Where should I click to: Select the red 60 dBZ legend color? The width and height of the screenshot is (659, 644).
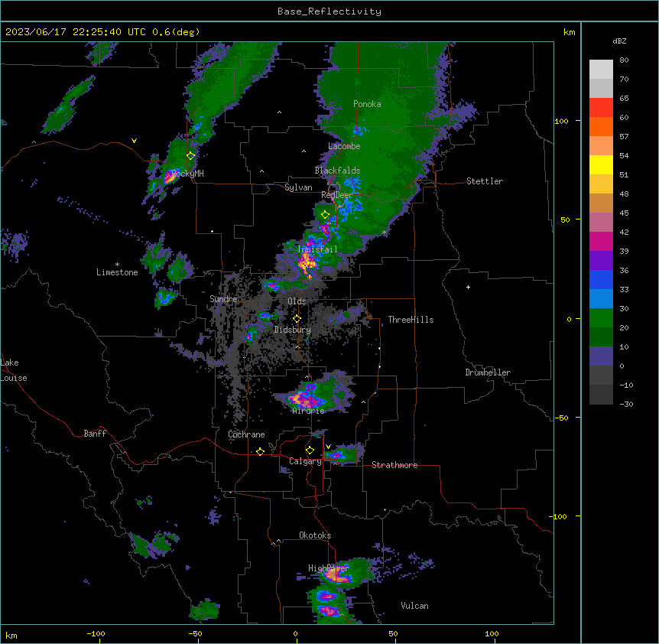[x=601, y=108]
